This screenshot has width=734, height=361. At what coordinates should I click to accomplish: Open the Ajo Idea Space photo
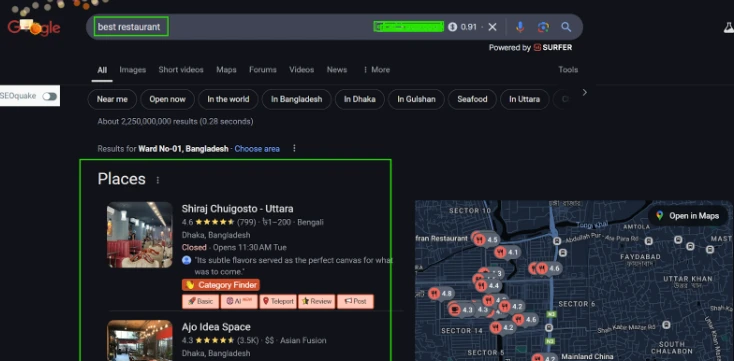(x=139, y=340)
